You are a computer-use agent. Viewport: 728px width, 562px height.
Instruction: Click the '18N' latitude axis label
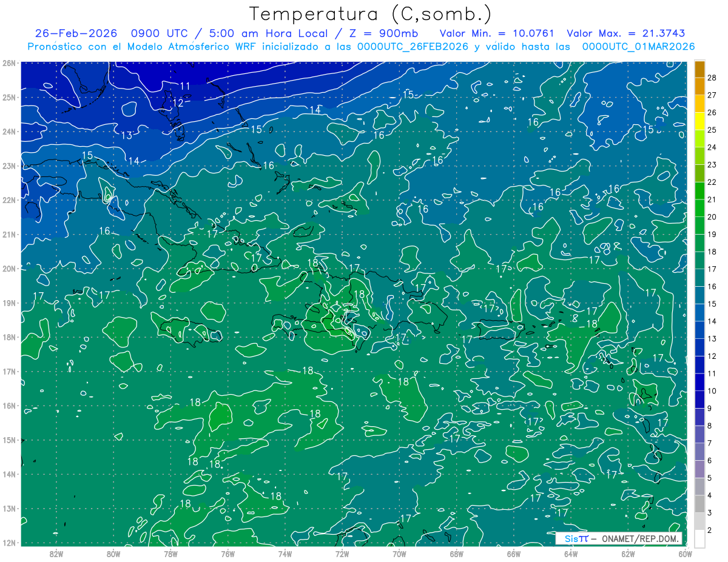tap(8, 337)
